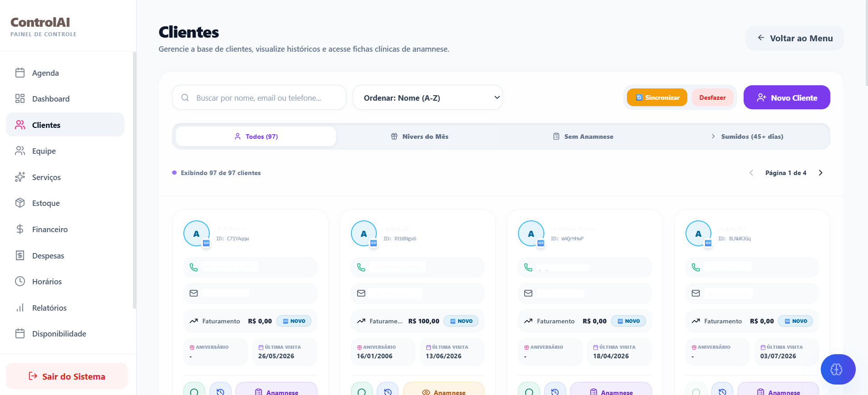This screenshot has width=868, height=395.
Task: Click the Agenda calendar icon
Action: coord(20,73)
